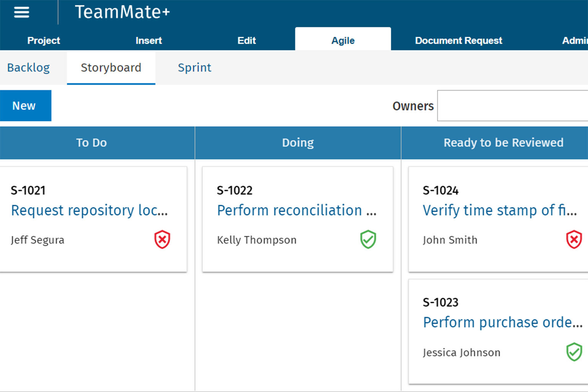This screenshot has width=588, height=392.
Task: Click the Owners filter field
Action: click(512, 106)
